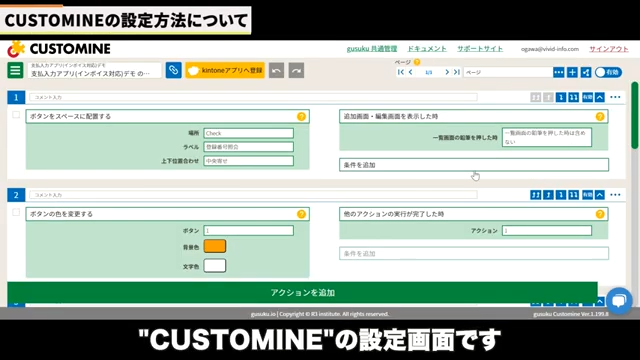Click the ogawa@vivid-info.com account text
640x360 pixels.
(549, 49)
